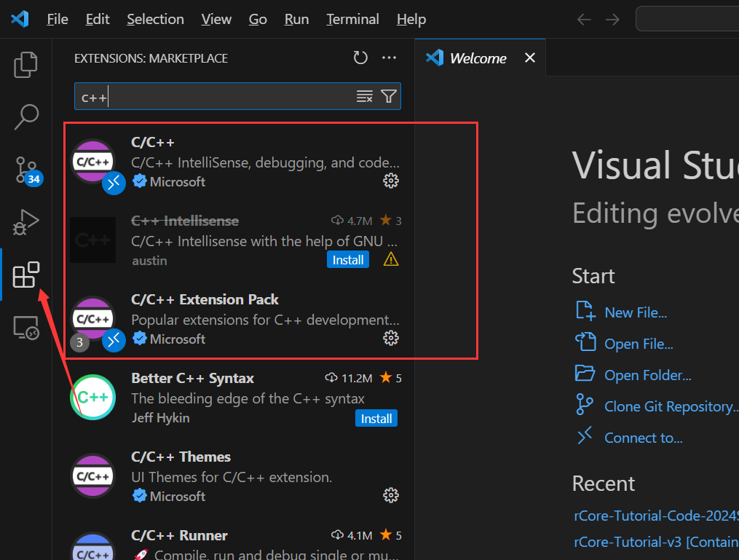The image size is (739, 560).
Task: Open the extensions filter funnel menu
Action: click(388, 97)
